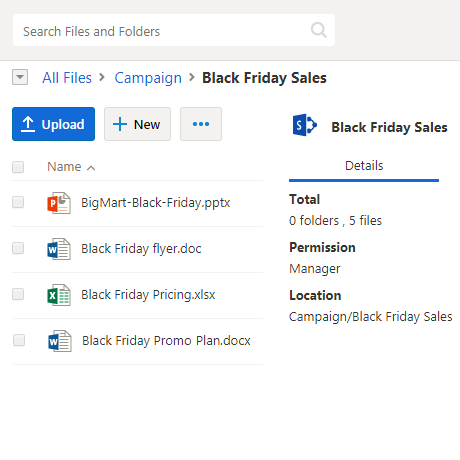The image size is (460, 460).
Task: Check the Black Friday flyer.doc checkbox
Action: click(18, 248)
